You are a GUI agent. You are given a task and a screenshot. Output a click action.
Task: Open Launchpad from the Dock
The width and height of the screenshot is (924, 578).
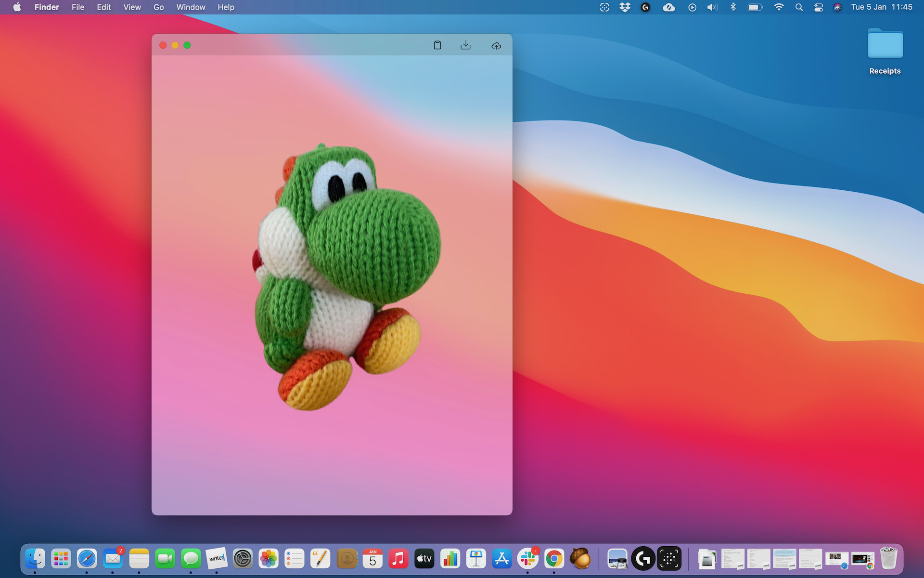point(61,559)
